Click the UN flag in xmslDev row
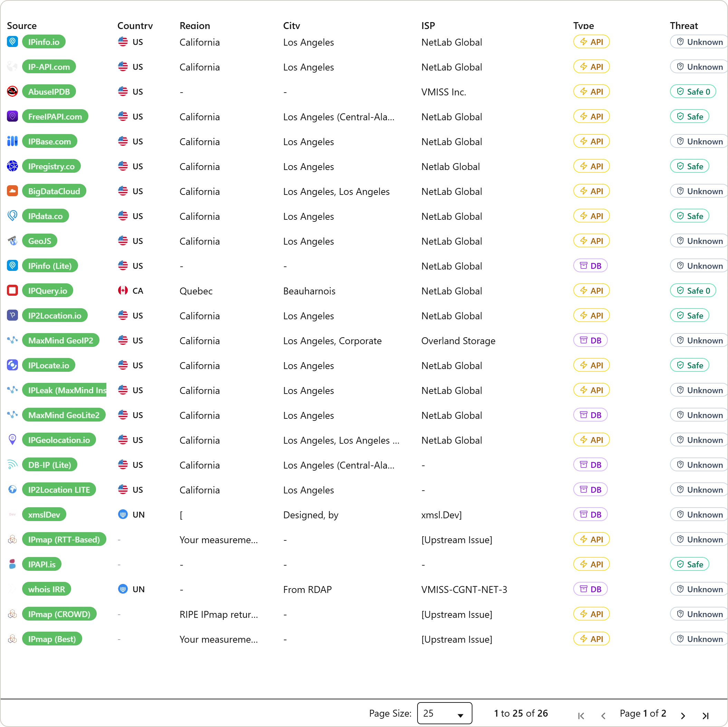The width and height of the screenshot is (728, 727). click(123, 514)
